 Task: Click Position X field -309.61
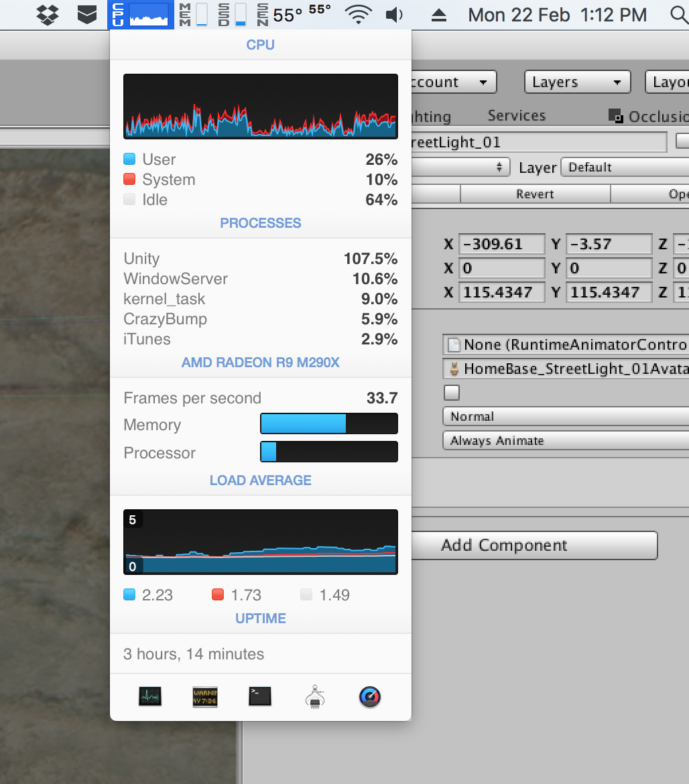click(501, 244)
